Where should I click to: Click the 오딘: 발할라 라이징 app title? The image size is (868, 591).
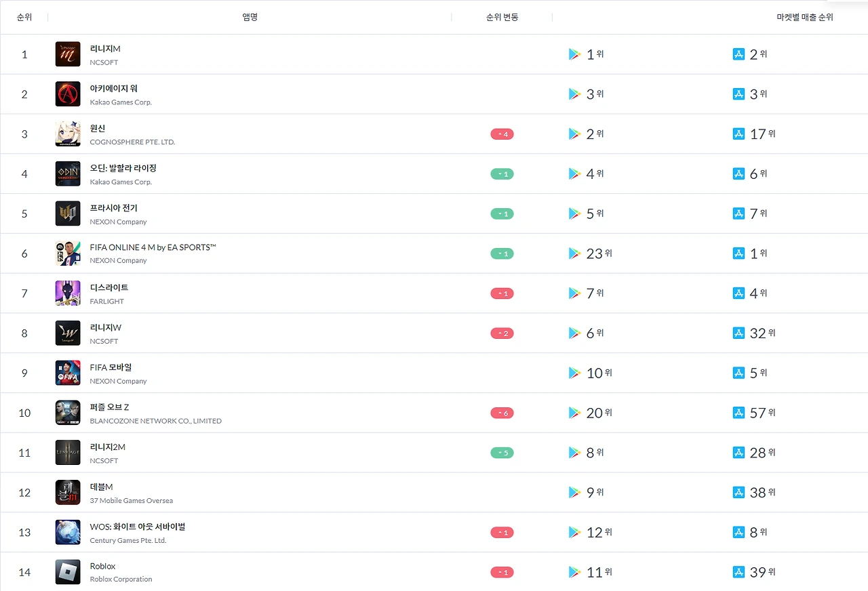[123, 168]
